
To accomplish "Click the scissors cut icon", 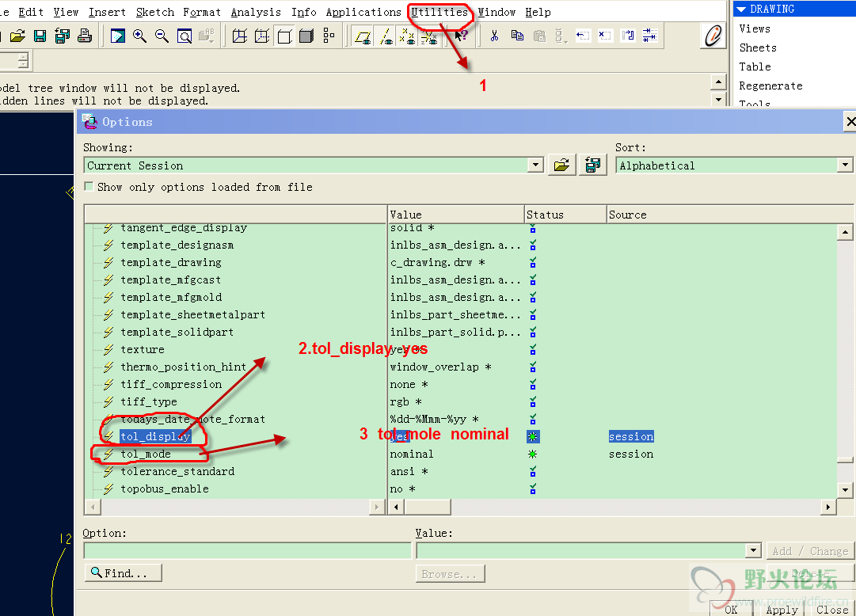I will [x=494, y=36].
